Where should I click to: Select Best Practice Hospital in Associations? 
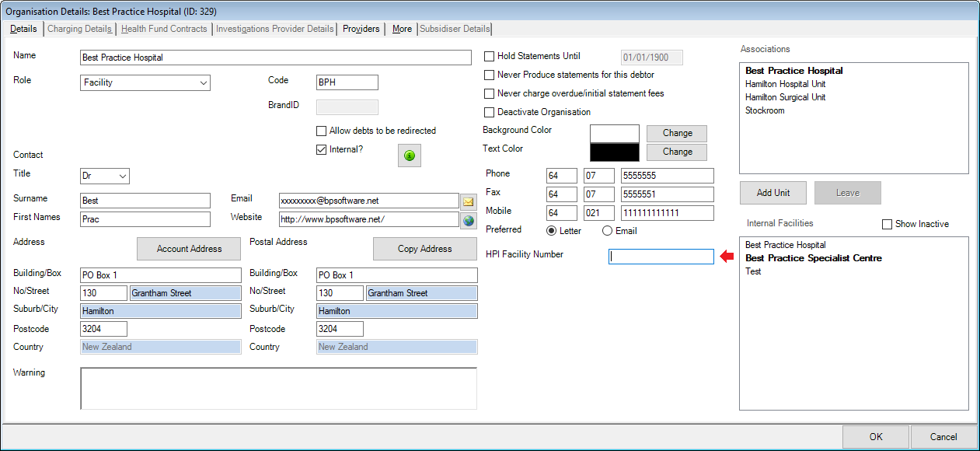(794, 71)
